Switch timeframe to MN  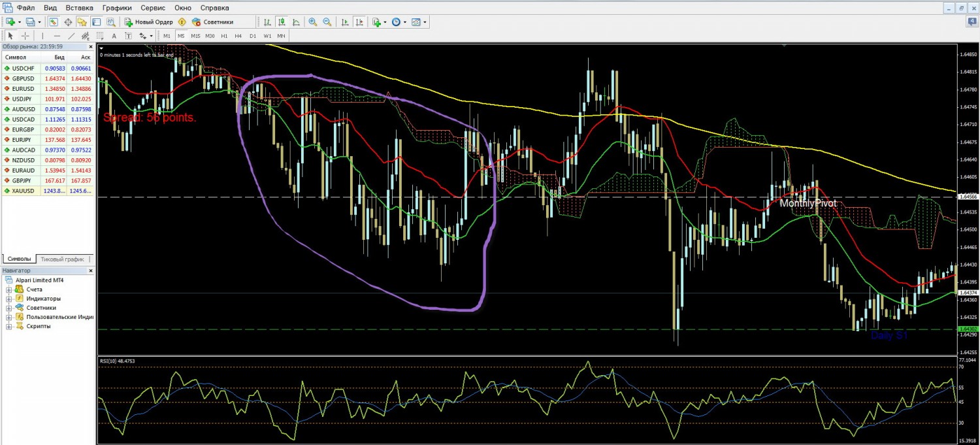tap(281, 35)
